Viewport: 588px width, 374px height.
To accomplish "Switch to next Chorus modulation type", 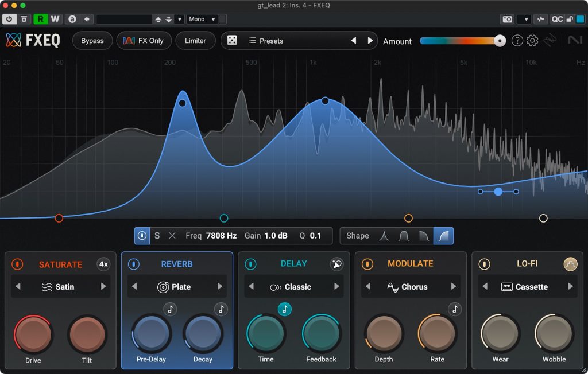I will [x=454, y=287].
